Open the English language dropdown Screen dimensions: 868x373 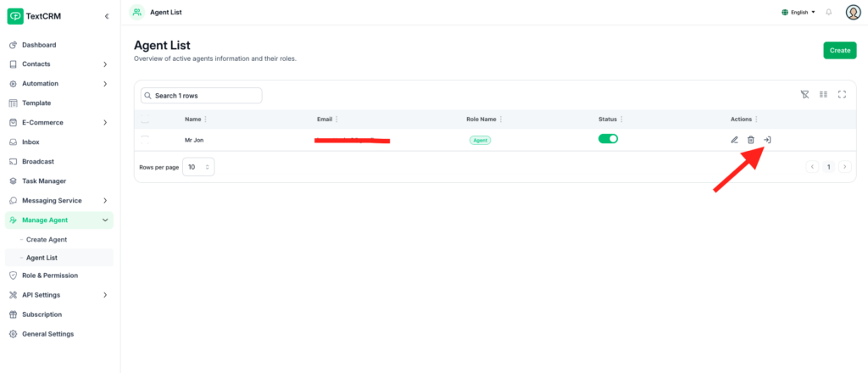tap(798, 12)
